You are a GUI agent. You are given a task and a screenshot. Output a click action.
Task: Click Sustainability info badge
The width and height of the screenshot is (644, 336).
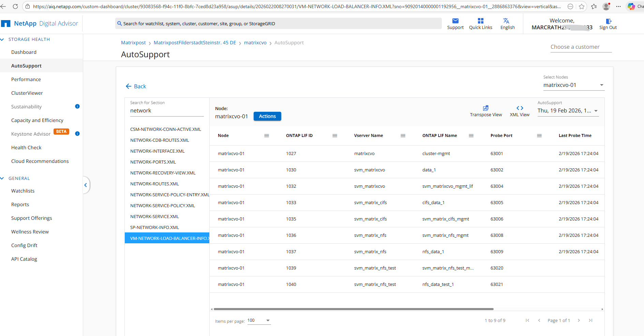pos(77,106)
